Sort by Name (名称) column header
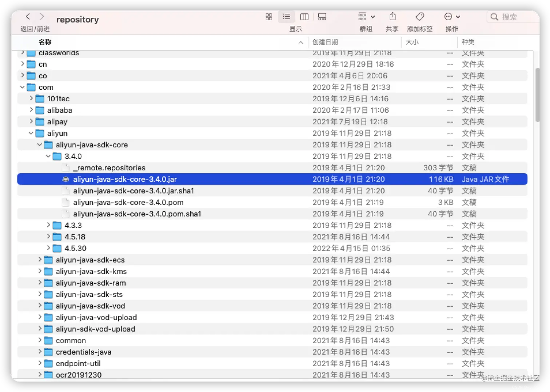Viewport: 550px width, 392px height. click(45, 42)
